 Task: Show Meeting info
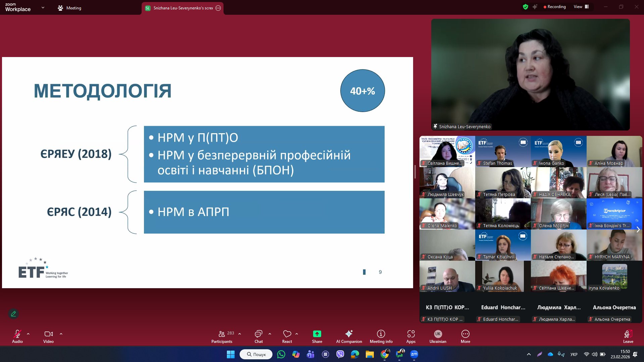(x=381, y=337)
